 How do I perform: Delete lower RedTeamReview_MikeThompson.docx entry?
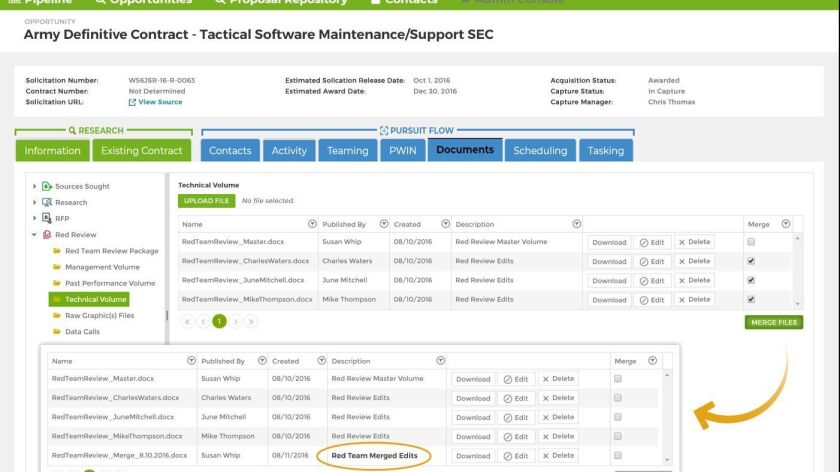(x=558, y=436)
